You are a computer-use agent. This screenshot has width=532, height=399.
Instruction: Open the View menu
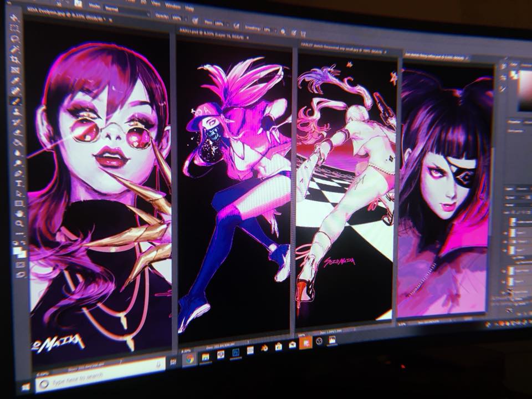point(156,4)
